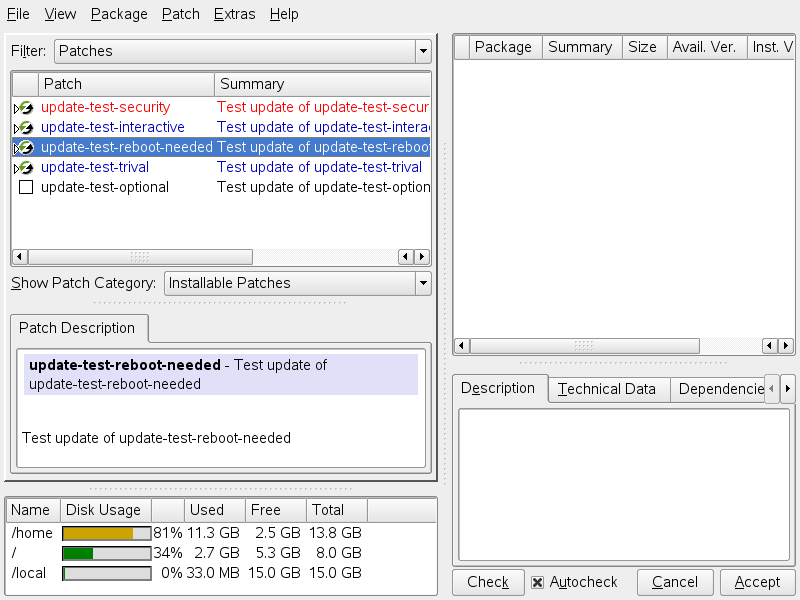800x600 pixels.
Task: Open the Package menu
Action: [x=119, y=14]
